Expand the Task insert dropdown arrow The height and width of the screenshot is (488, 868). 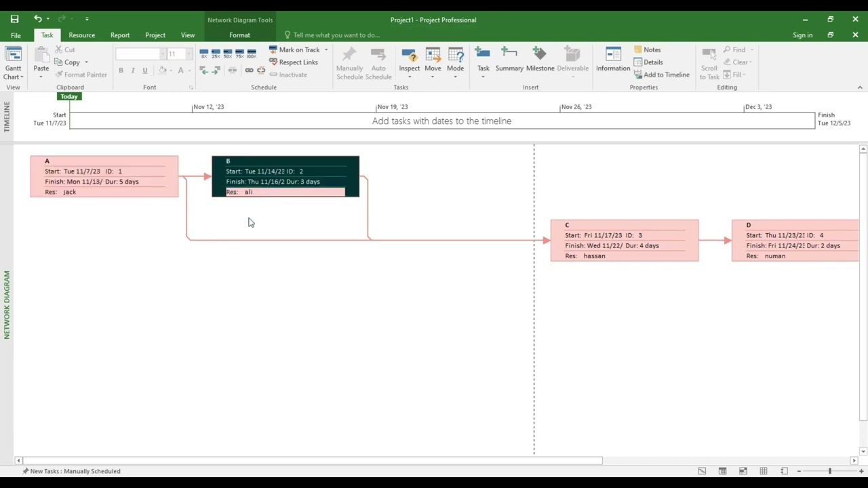click(483, 77)
